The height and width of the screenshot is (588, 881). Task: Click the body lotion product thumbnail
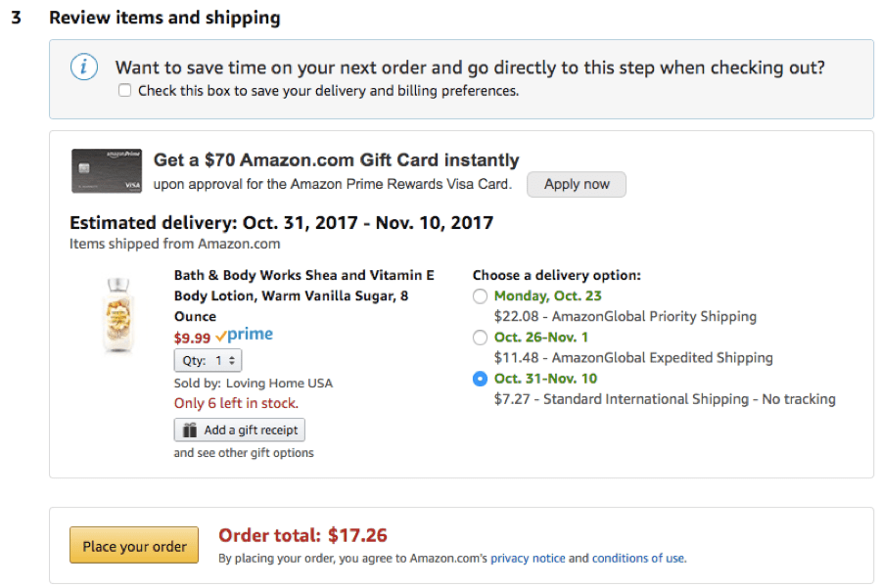[x=119, y=311]
